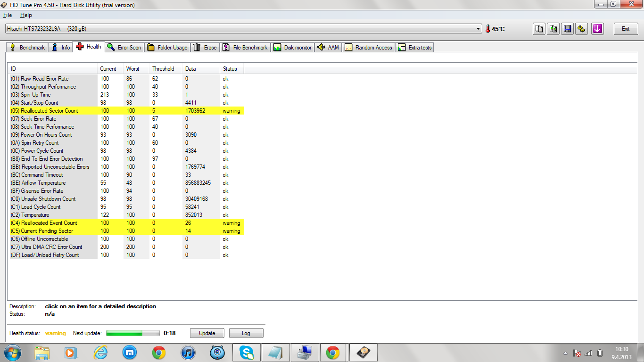Select the Spin Retry Count attribute
The height and width of the screenshot is (362, 644).
[x=126, y=143]
